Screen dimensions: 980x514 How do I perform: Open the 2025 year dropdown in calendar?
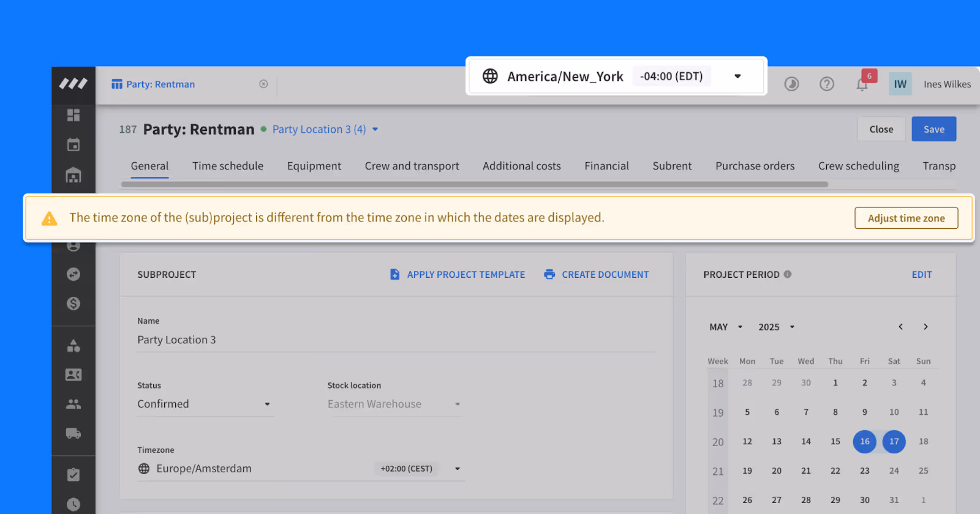[x=776, y=327]
